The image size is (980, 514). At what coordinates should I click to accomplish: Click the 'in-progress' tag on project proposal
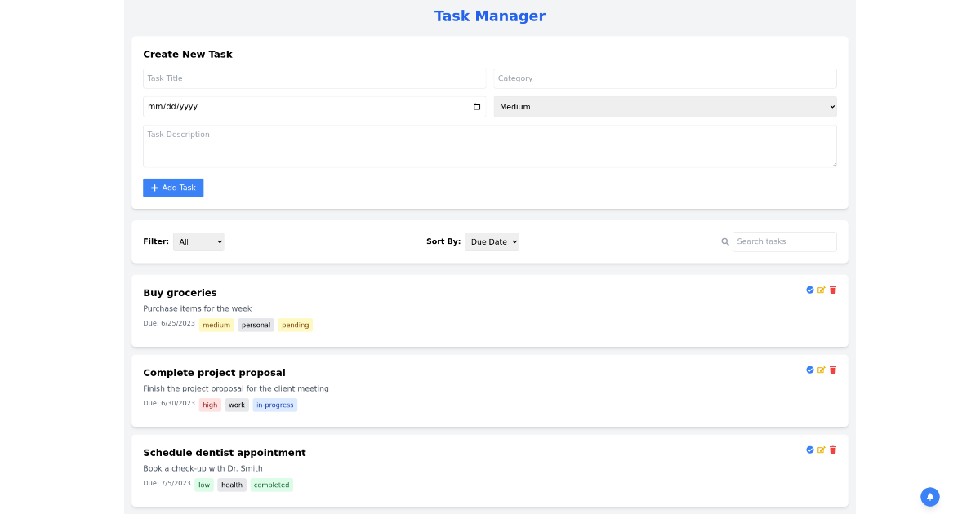point(274,405)
